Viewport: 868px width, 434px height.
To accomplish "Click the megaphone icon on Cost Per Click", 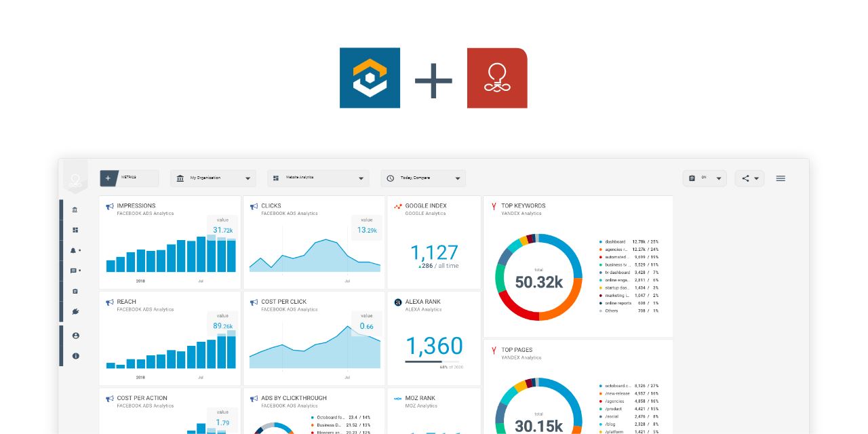I will coord(254,302).
